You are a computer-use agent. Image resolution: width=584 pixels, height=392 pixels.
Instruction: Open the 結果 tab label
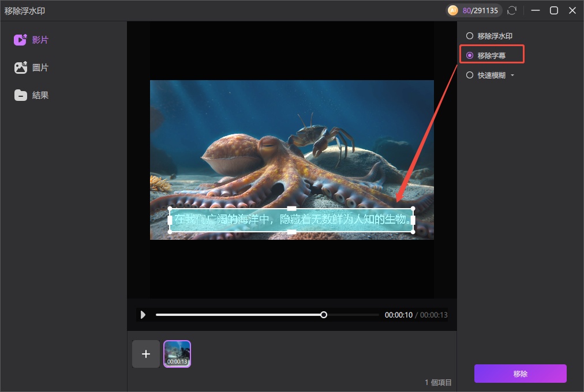coord(40,95)
